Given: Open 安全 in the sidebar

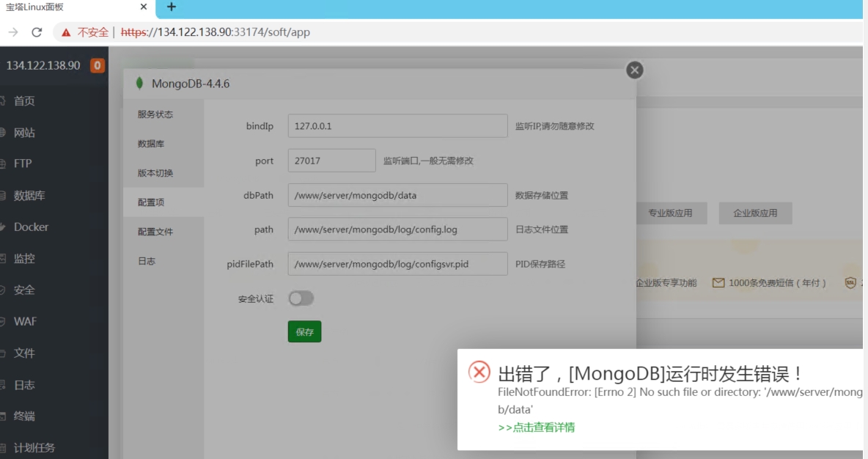Looking at the screenshot, I should click(23, 290).
